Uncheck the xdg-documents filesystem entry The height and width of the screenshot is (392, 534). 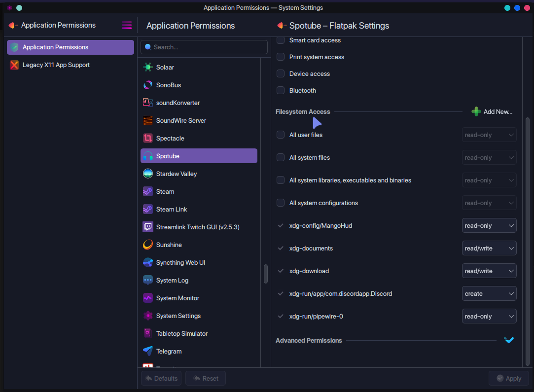point(281,249)
